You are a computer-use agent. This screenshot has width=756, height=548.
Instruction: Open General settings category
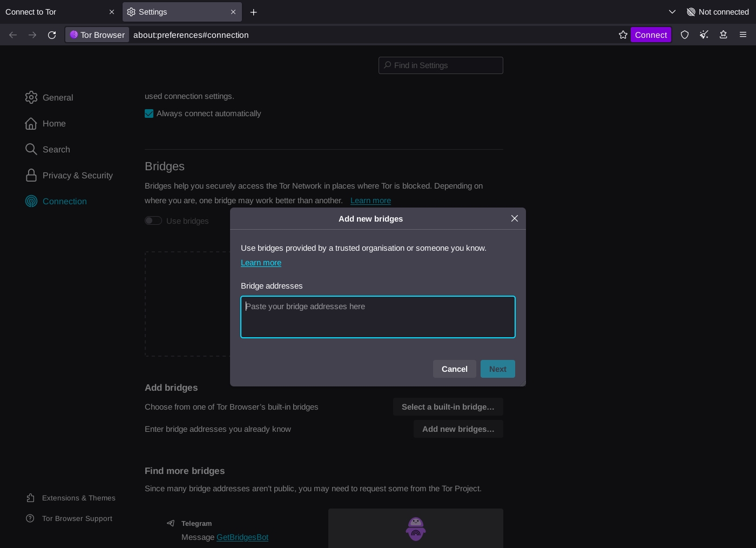49,97
